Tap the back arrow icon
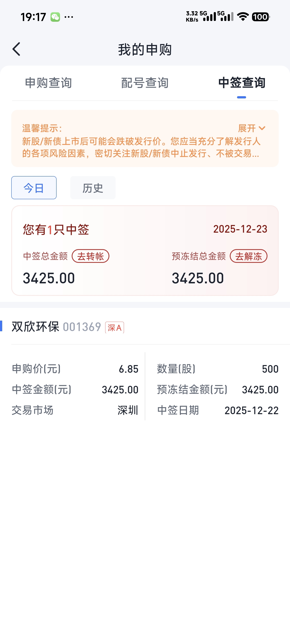Screen dimensions: 290x644 point(17,49)
